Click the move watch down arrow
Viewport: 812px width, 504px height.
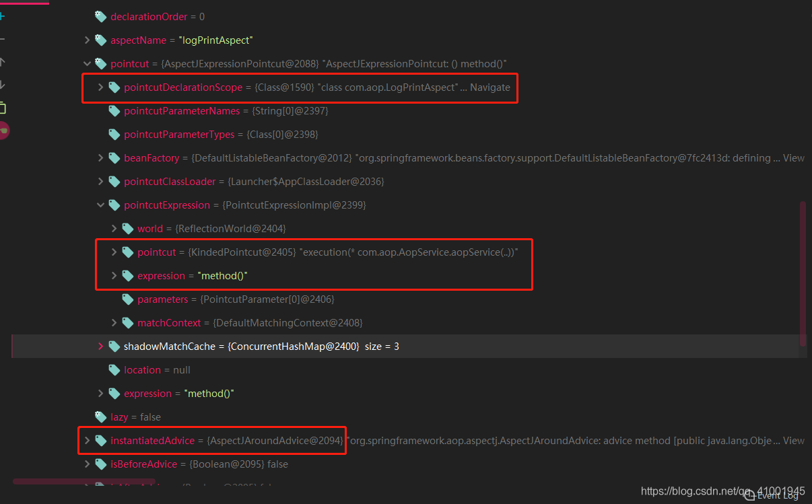pyautogui.click(x=2, y=85)
